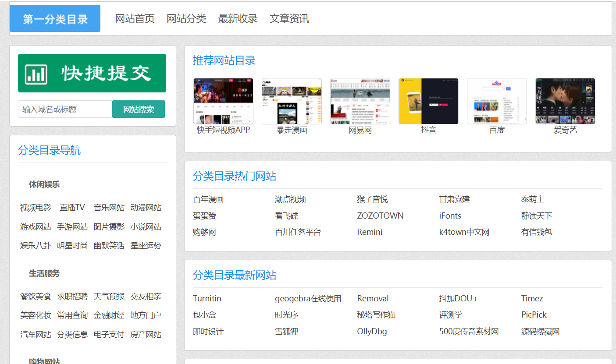Go to 最新收录 in top navigation

pos(238,18)
